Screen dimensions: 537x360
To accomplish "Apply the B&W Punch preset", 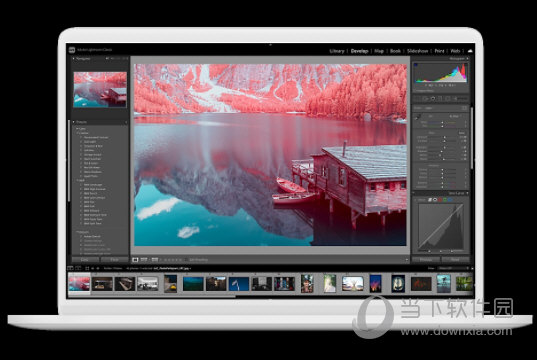I will pos(90,194).
